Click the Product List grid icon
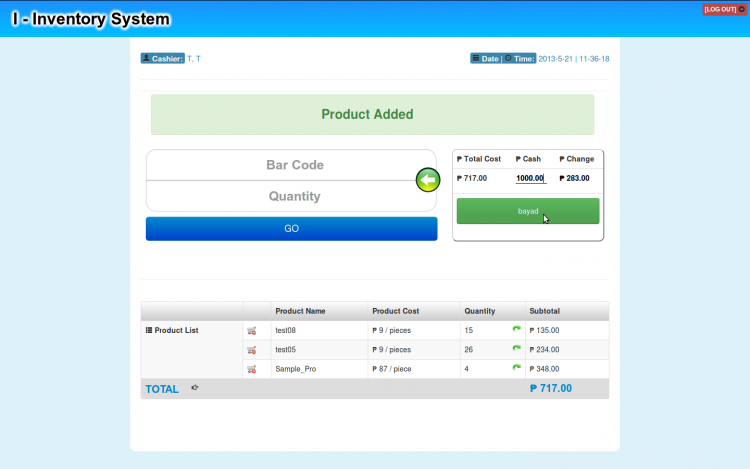 (x=149, y=330)
